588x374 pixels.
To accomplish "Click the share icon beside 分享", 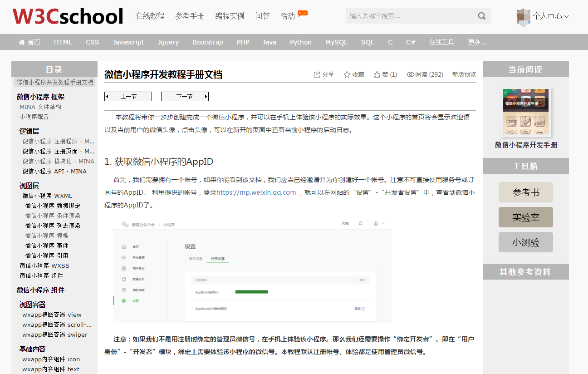I will click(317, 74).
